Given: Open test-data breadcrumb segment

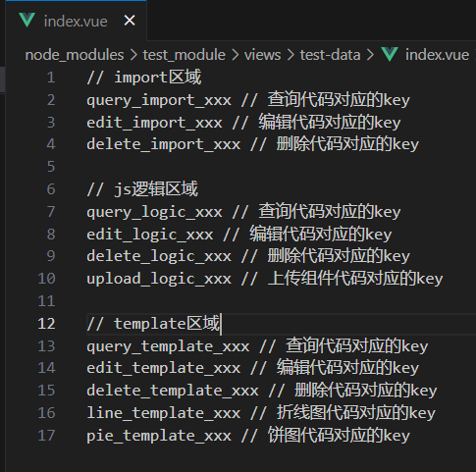Looking at the screenshot, I should (x=330, y=55).
